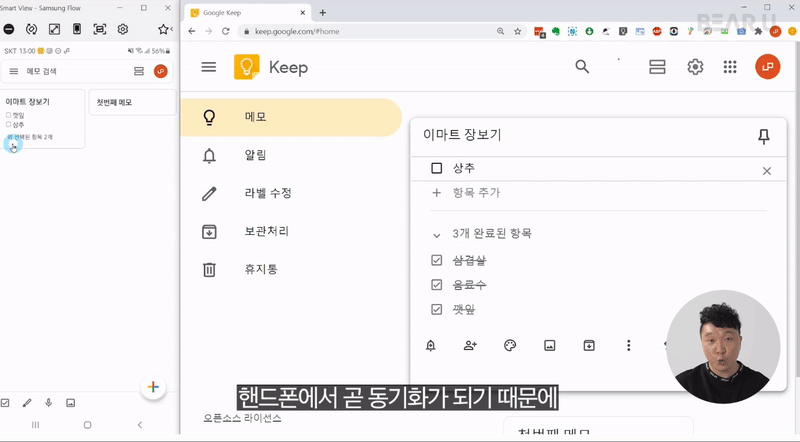This screenshot has width=800, height=442.
Task: Add a reminder to the open note
Action: pyautogui.click(x=431, y=346)
